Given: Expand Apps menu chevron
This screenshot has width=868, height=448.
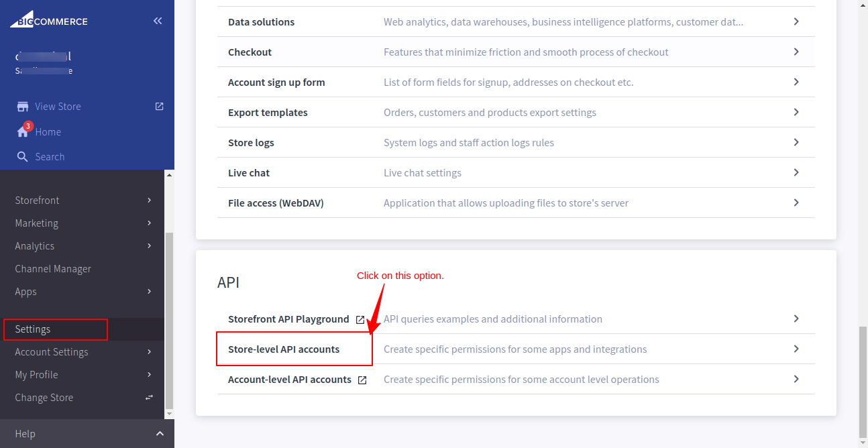Looking at the screenshot, I should tap(149, 291).
